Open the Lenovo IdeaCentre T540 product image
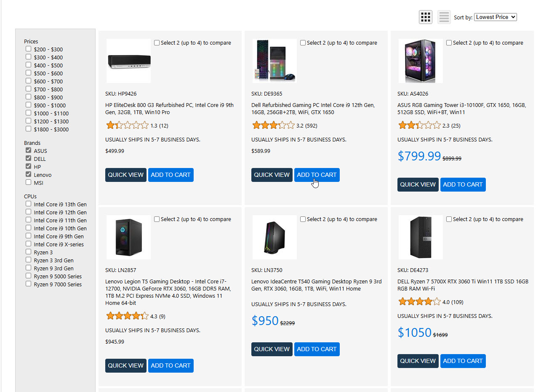The width and height of the screenshot is (541, 392). (274, 237)
